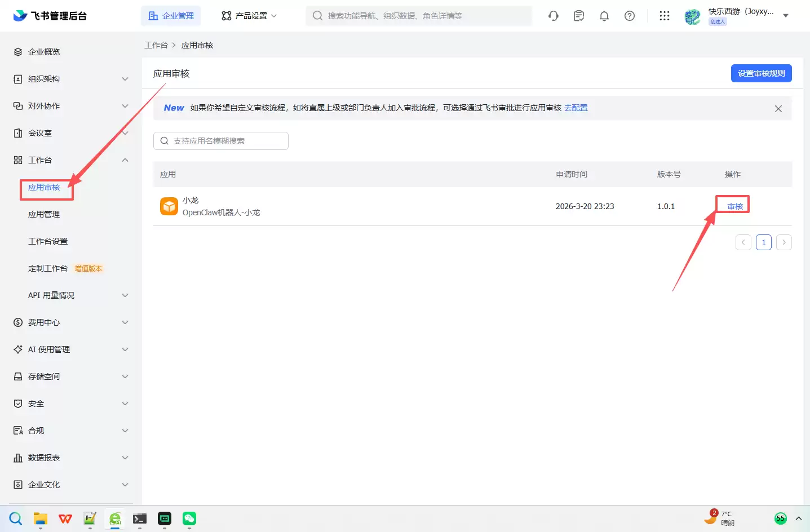The width and height of the screenshot is (810, 532).
Task: Open the 产品设置 dropdown menu
Action: pyautogui.click(x=249, y=16)
